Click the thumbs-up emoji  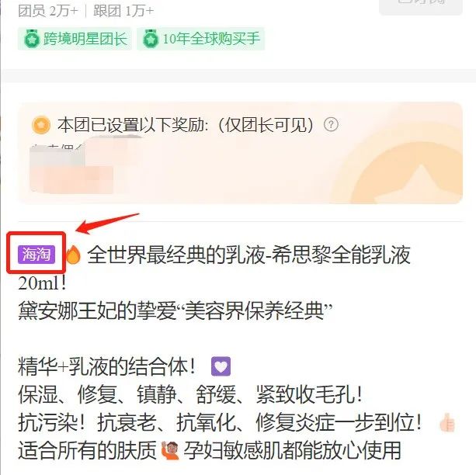point(447,422)
